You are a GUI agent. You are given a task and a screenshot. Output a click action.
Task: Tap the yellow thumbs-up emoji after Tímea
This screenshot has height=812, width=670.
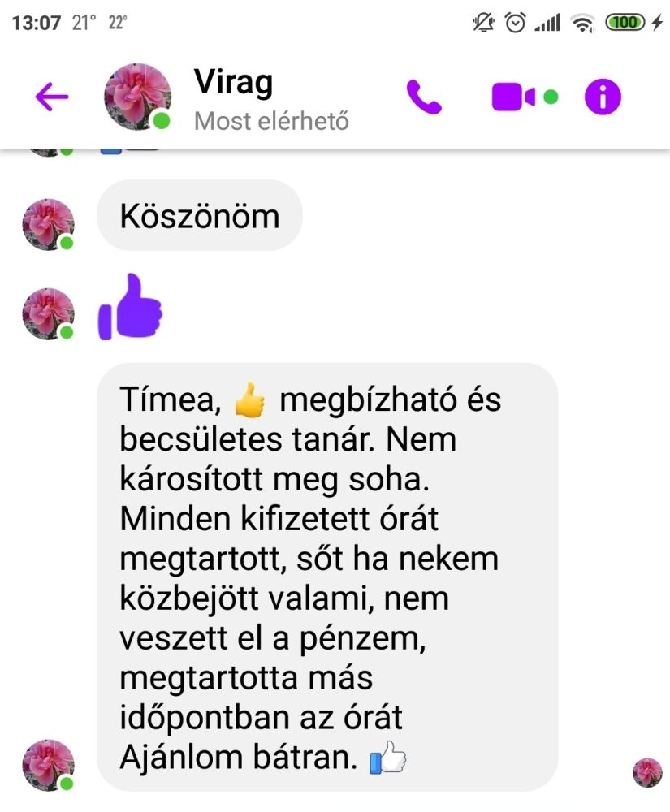[249, 400]
